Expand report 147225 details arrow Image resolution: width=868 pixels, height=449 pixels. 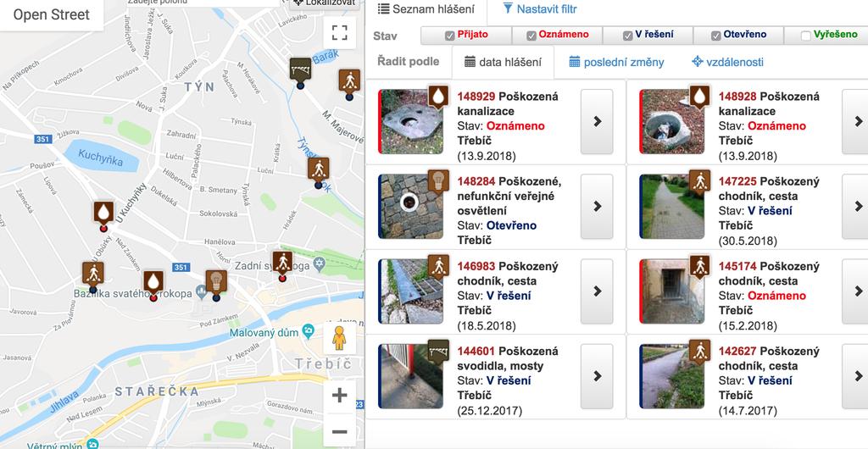tap(856, 206)
